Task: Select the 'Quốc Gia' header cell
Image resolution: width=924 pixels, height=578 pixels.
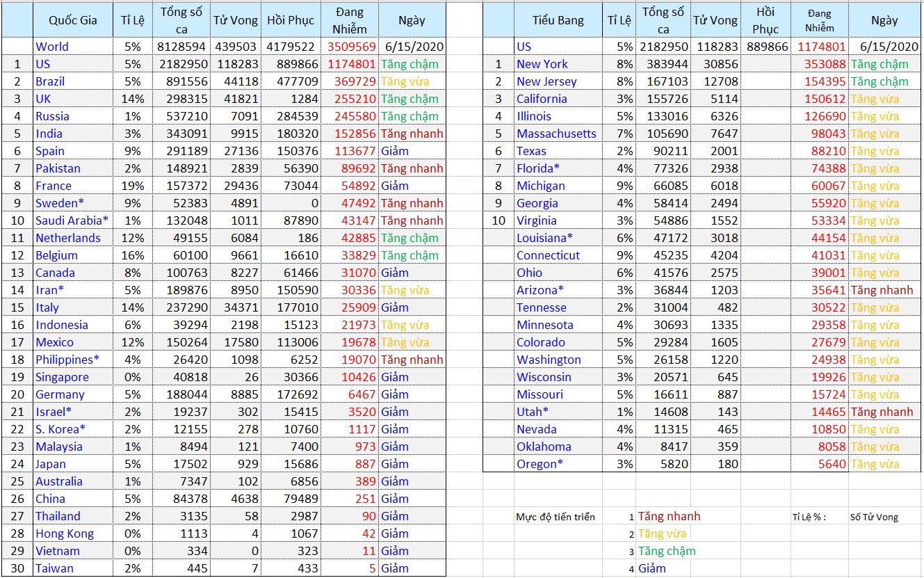Action: click(x=73, y=20)
